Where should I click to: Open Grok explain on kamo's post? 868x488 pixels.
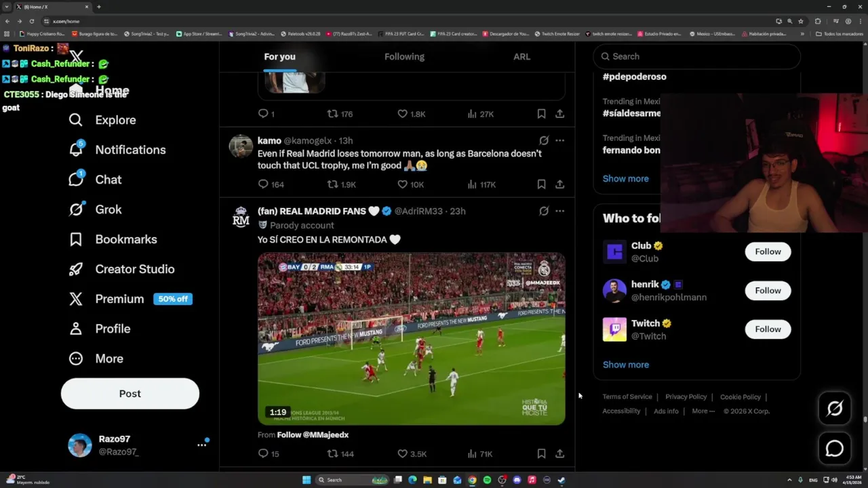point(544,140)
